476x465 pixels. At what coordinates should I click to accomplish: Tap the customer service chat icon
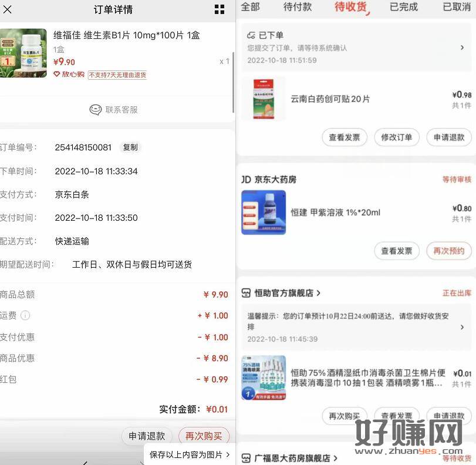click(x=95, y=110)
